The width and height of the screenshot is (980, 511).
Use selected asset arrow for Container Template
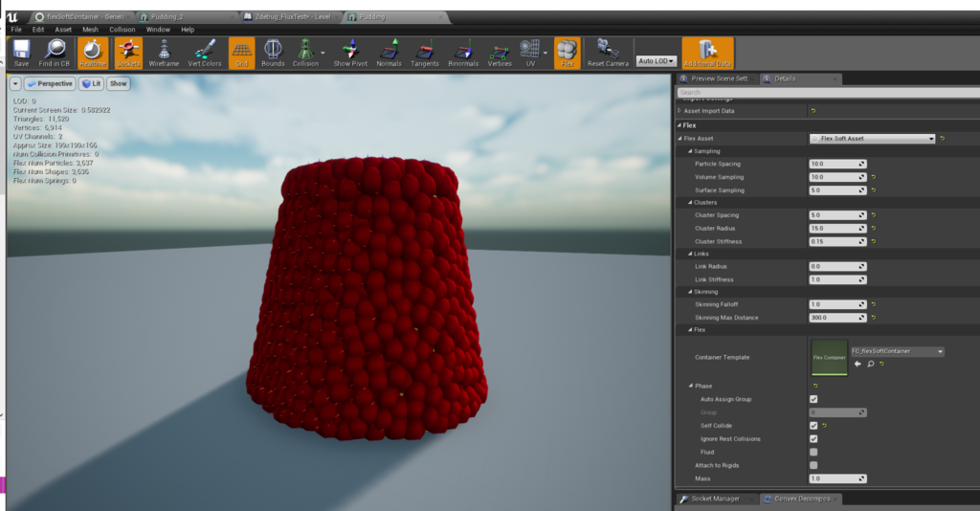pyautogui.click(x=857, y=364)
